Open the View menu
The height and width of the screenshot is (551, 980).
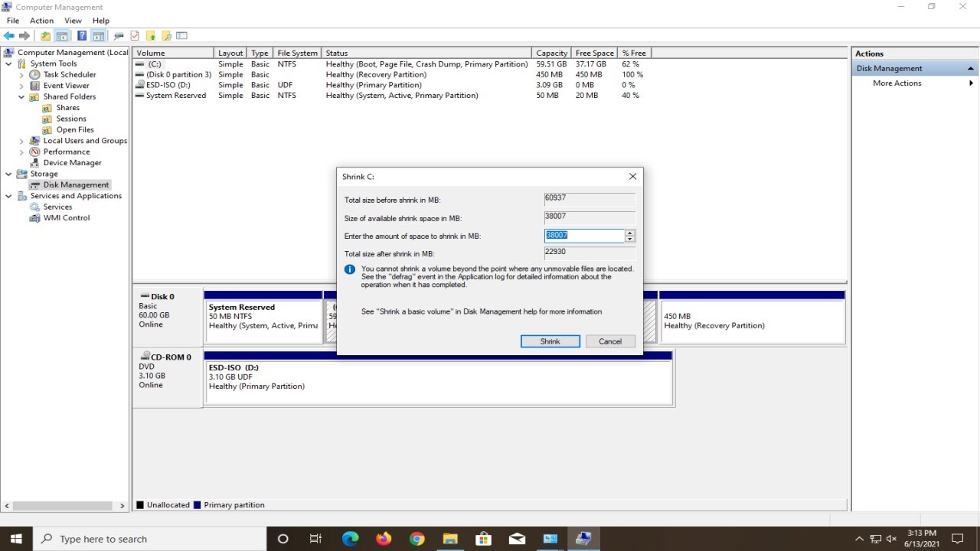pyautogui.click(x=73, y=21)
